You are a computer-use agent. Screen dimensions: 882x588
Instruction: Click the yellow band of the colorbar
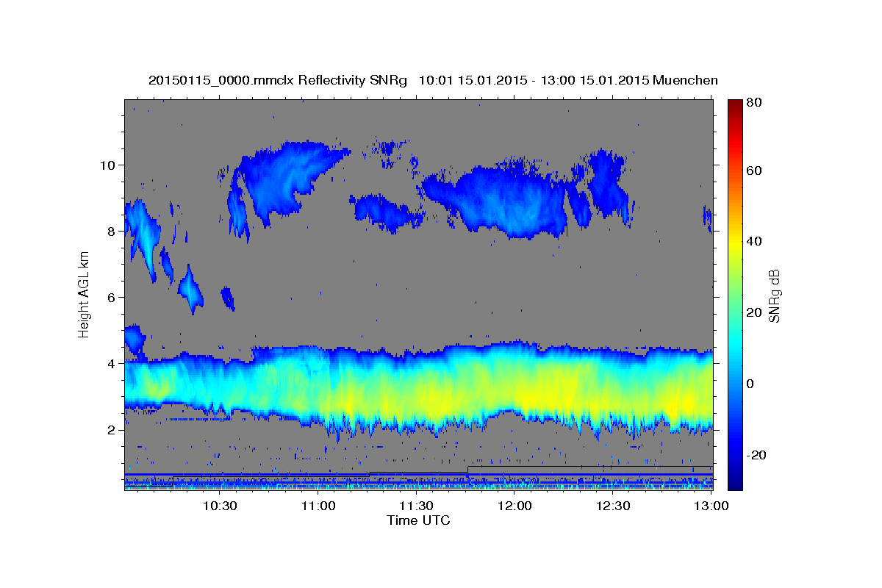[735, 243]
